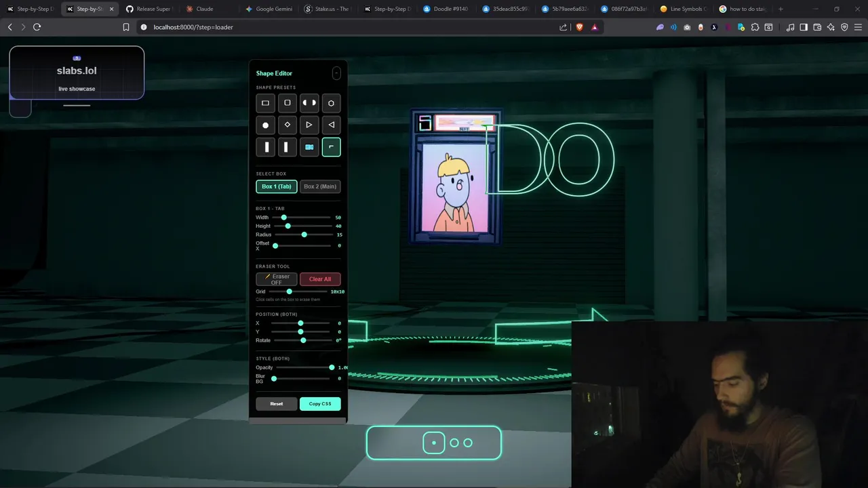Open the browser hamburger menu
This screenshot has width=868, height=488.
858,27
